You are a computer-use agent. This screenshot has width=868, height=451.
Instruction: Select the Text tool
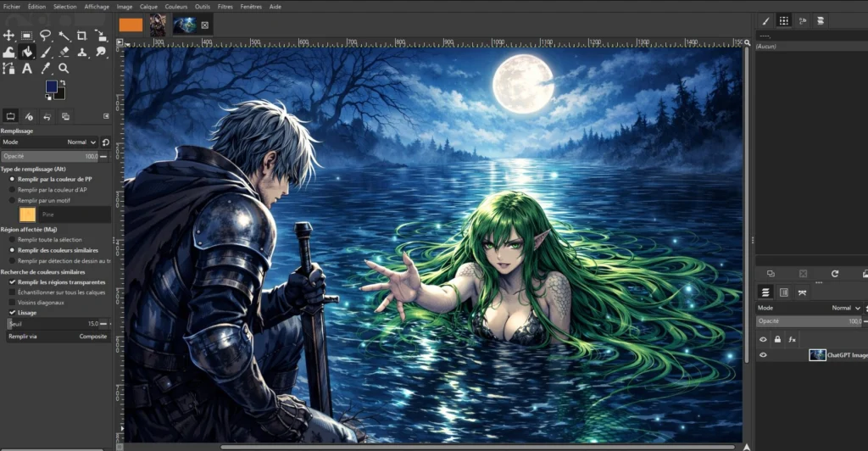point(27,68)
